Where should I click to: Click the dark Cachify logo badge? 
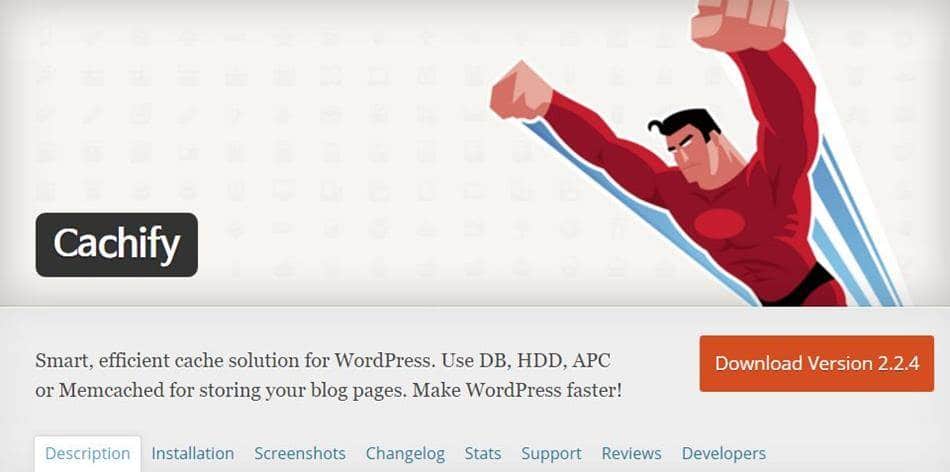117,245
